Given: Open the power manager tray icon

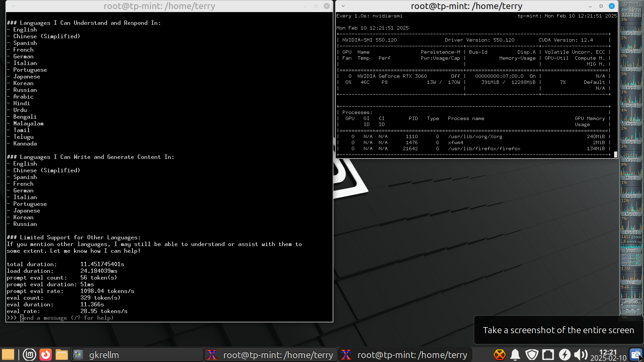Looking at the screenshot, I should 565,354.
